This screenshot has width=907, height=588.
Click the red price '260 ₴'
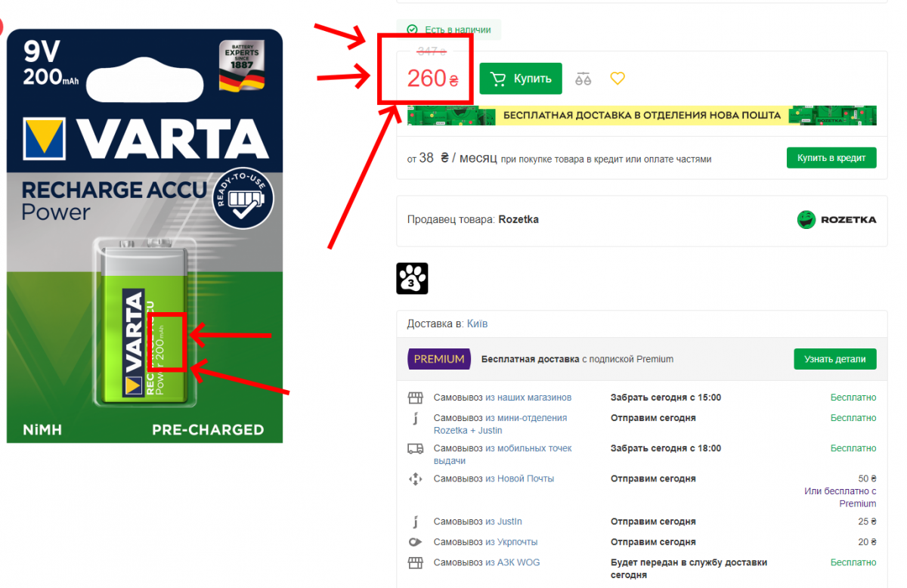[x=433, y=78]
